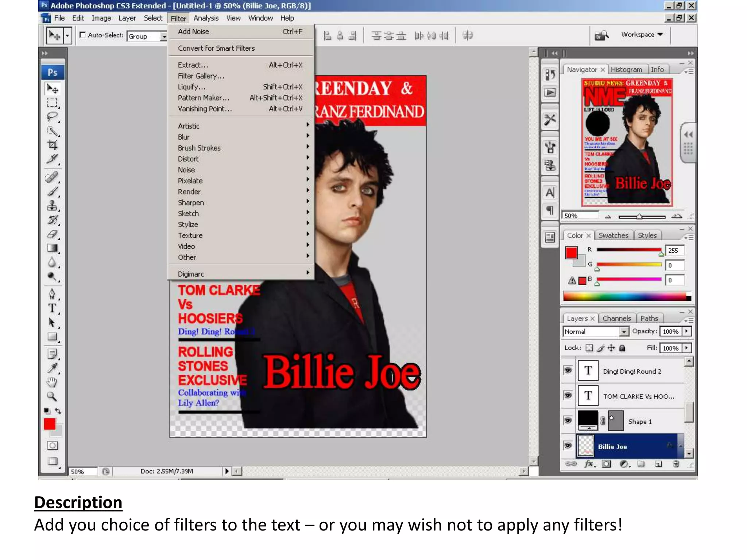The width and height of the screenshot is (747, 560).
Task: Select the Brush tool
Action: 53,191
